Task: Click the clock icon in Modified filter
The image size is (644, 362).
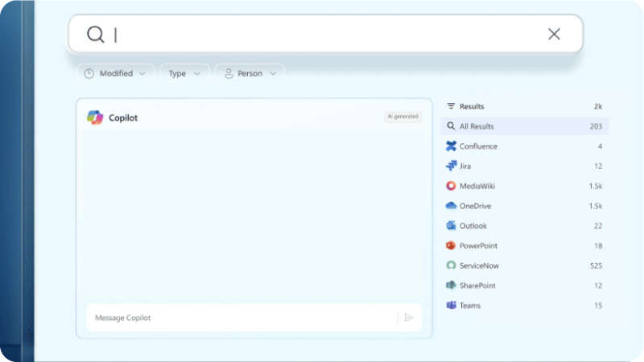Action: [89, 73]
